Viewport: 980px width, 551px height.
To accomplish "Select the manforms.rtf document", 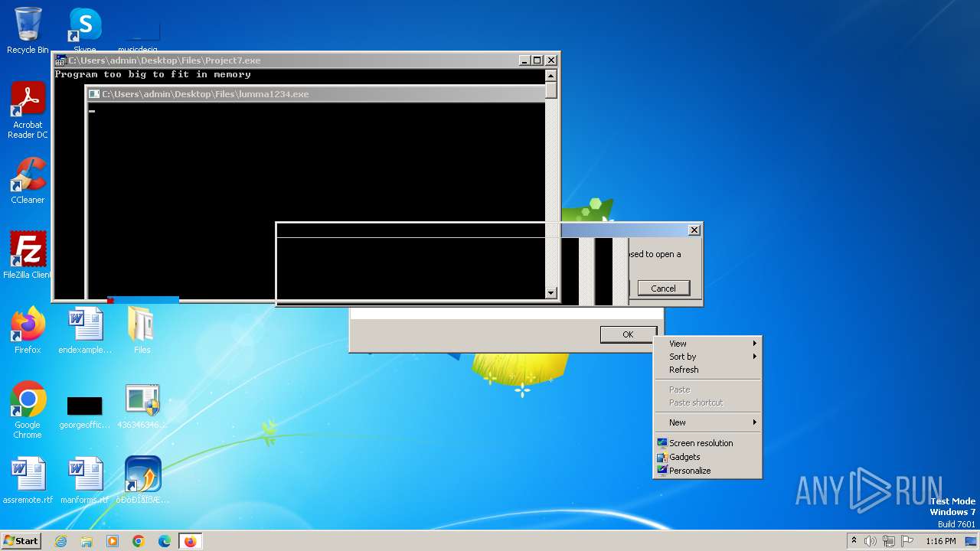I will click(85, 481).
